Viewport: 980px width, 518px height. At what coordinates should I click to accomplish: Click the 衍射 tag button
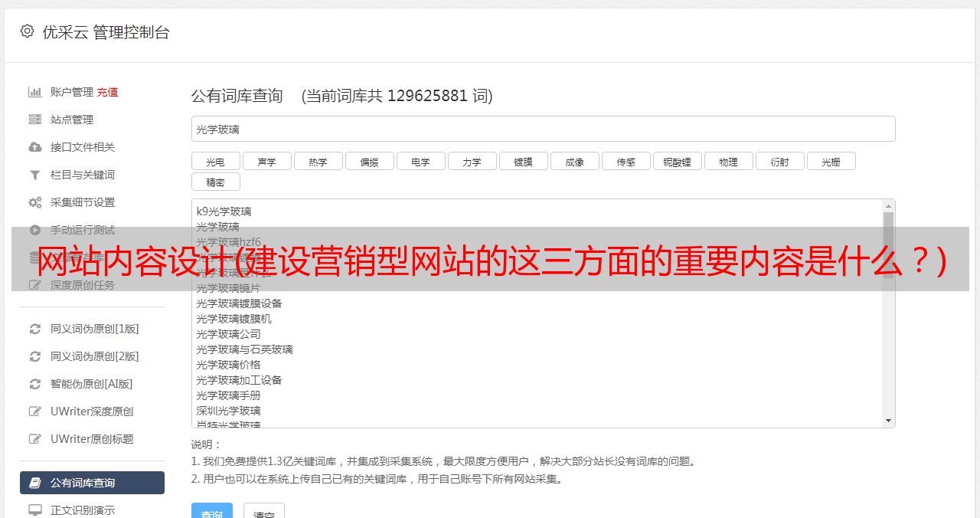[x=779, y=161]
